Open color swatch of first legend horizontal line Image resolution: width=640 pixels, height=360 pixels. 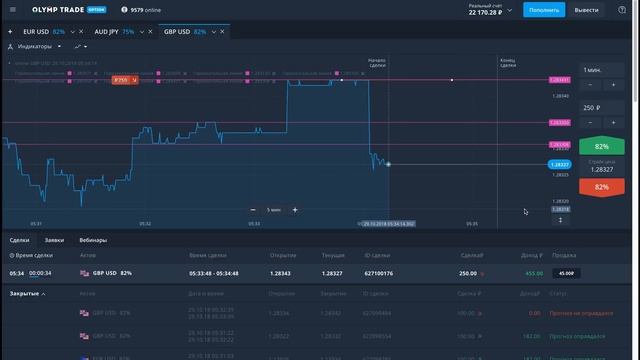(x=69, y=73)
